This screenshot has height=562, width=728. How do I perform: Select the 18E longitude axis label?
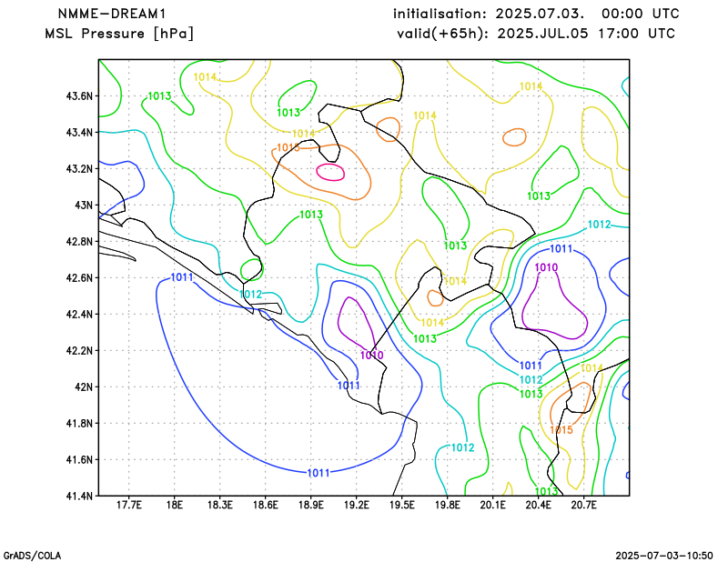click(x=174, y=505)
